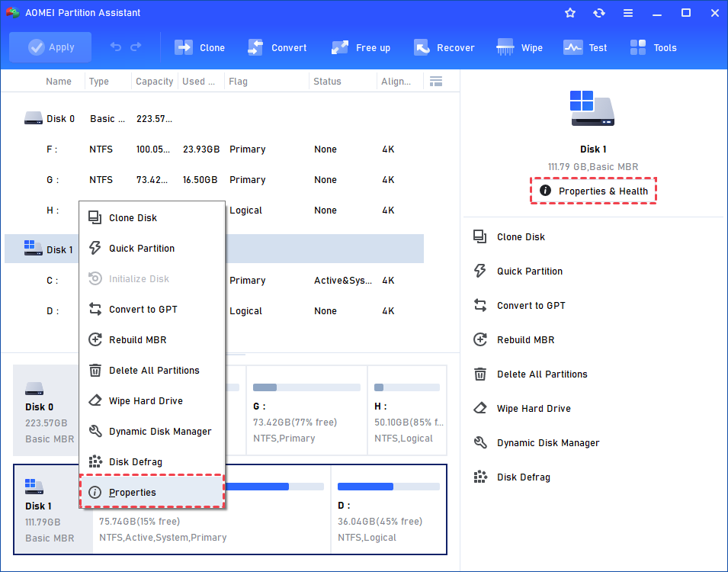Click Disk Defrag in right panel
This screenshot has width=728, height=572.
pyautogui.click(x=523, y=477)
